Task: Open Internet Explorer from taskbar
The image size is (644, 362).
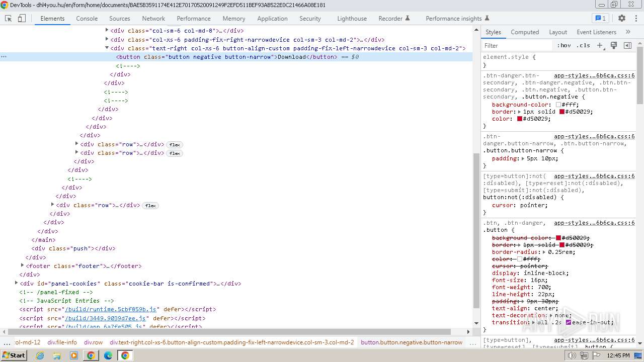Action: pos(40,355)
